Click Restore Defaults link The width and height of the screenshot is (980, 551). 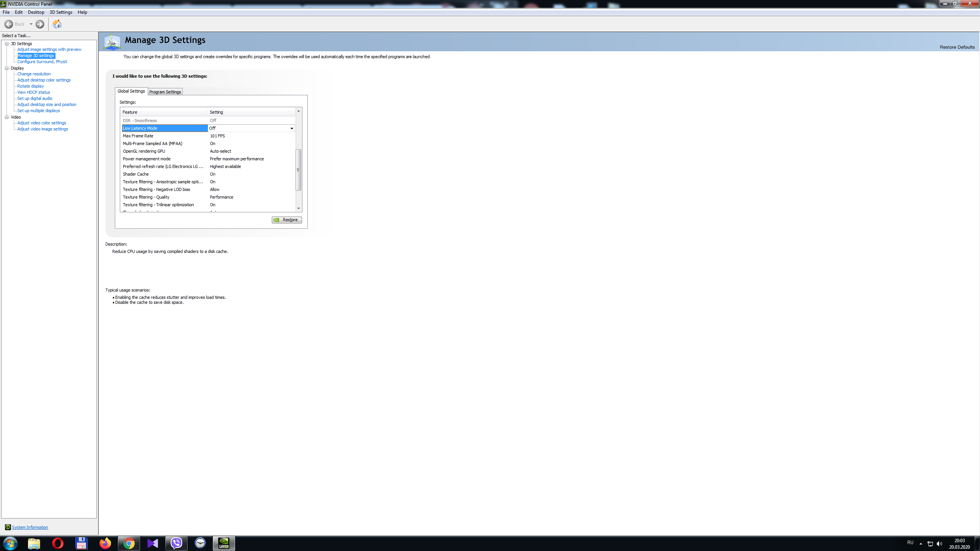[957, 47]
